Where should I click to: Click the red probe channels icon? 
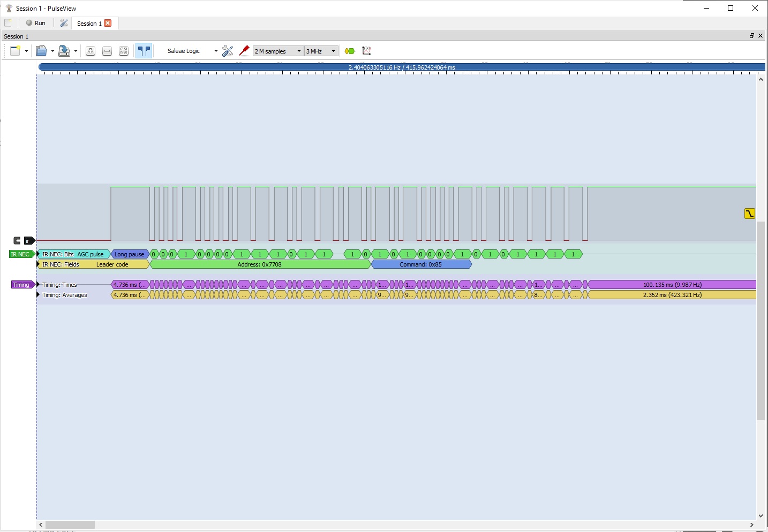[244, 50]
